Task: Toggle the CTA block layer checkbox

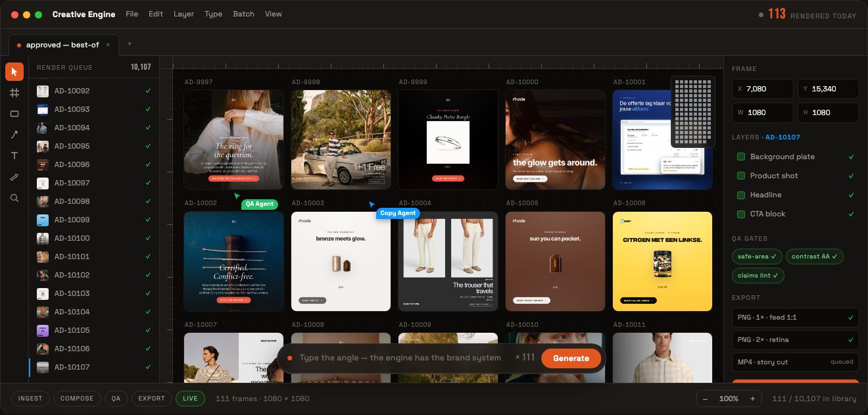Action: [741, 214]
